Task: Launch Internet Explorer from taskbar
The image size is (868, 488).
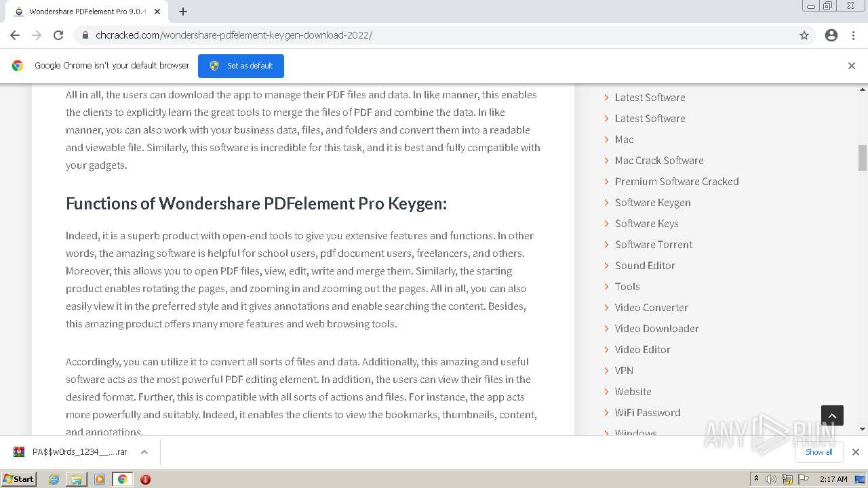Action: (54, 479)
